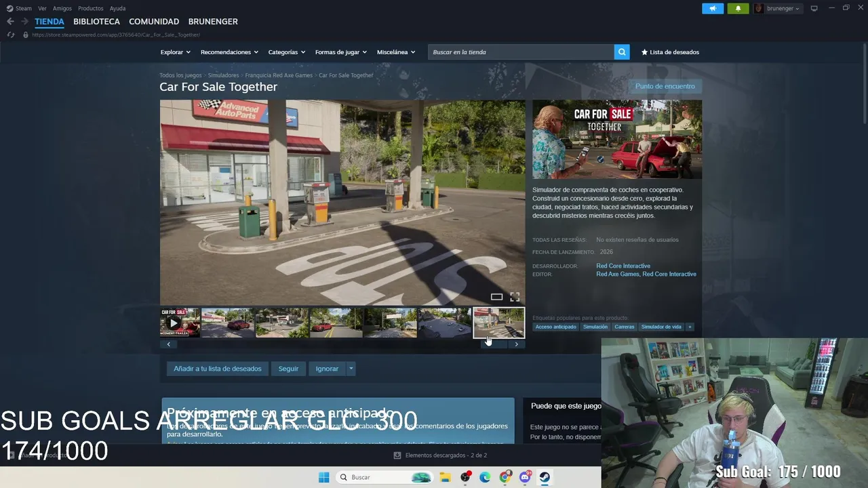Switch to the COMUNIDAD tab
868x488 pixels.
pos(154,22)
